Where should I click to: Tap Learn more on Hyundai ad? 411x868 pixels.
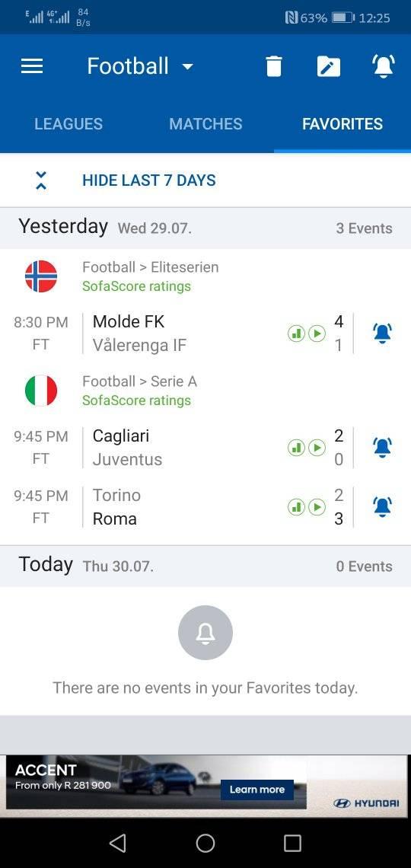(257, 790)
